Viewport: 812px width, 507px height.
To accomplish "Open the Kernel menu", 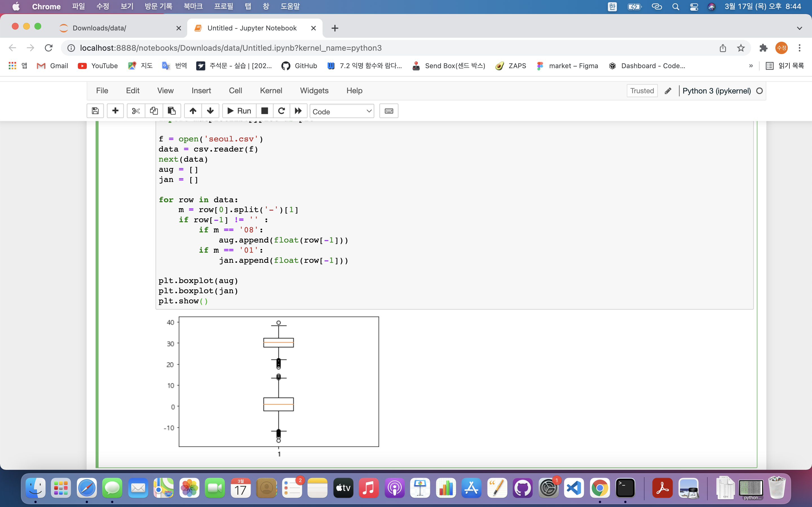I will (x=271, y=90).
